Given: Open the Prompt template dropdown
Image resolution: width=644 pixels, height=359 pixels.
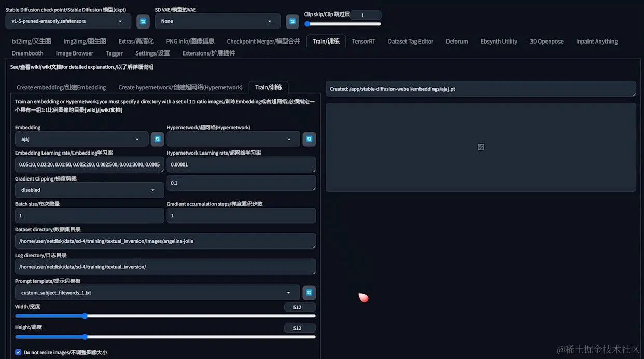Looking at the screenshot, I should tap(158, 293).
